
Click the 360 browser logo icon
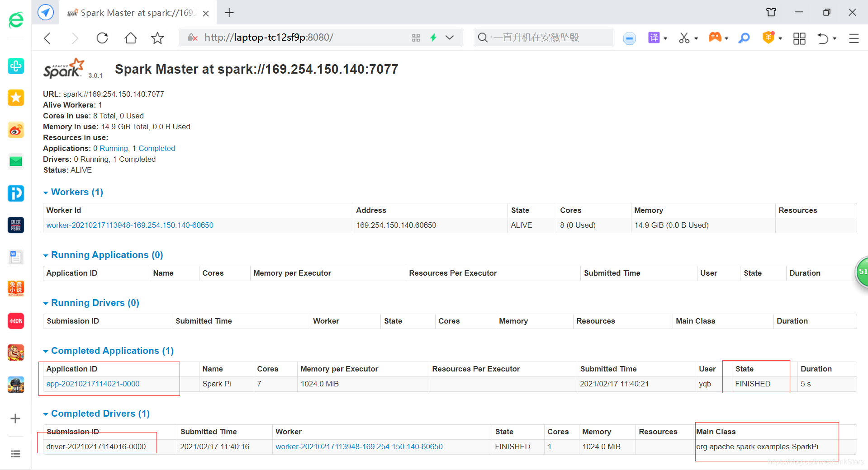click(16, 20)
